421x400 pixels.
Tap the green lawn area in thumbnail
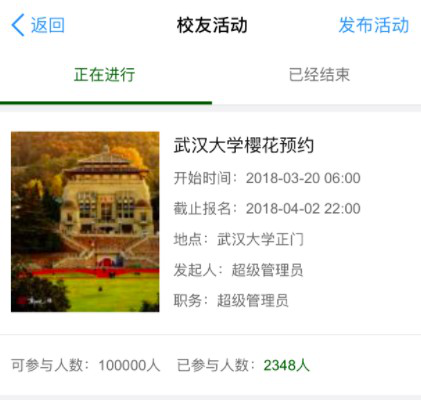(x=110, y=292)
